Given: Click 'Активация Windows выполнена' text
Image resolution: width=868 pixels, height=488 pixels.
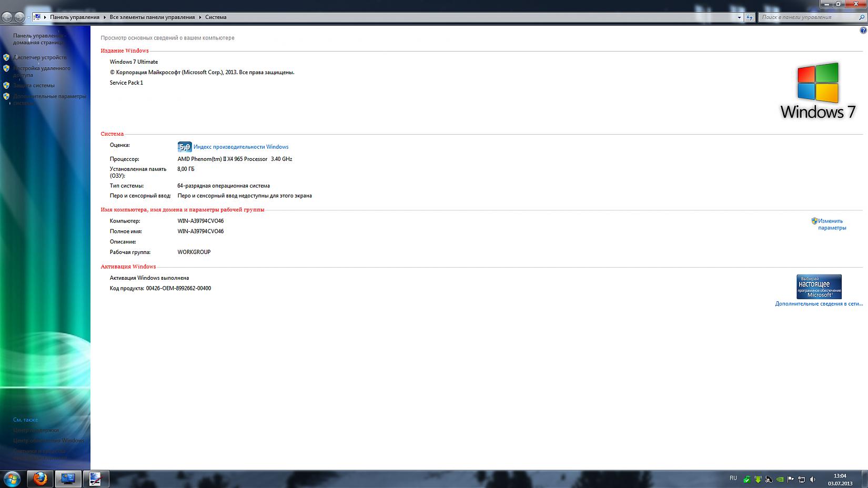Looking at the screenshot, I should (x=149, y=278).
